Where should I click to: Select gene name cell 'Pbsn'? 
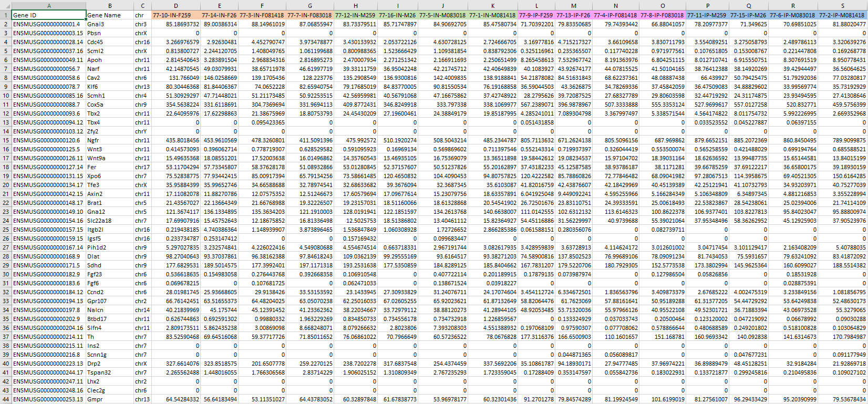[110, 33]
